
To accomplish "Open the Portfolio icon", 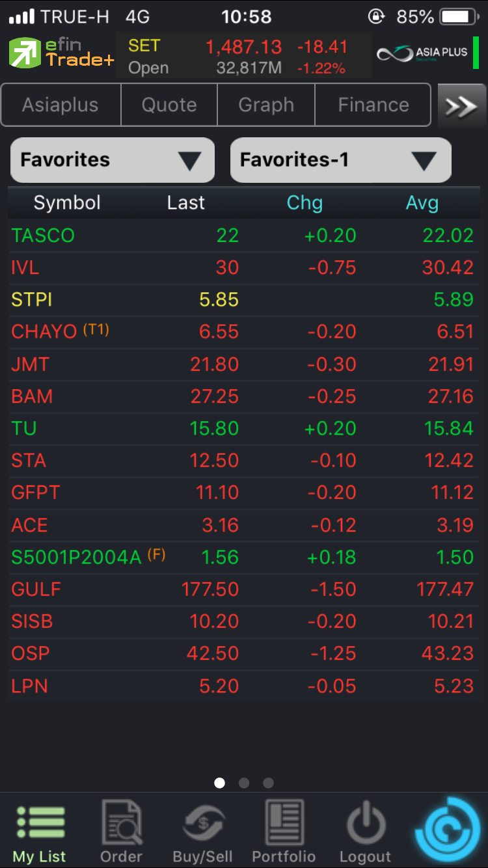I will [x=284, y=830].
